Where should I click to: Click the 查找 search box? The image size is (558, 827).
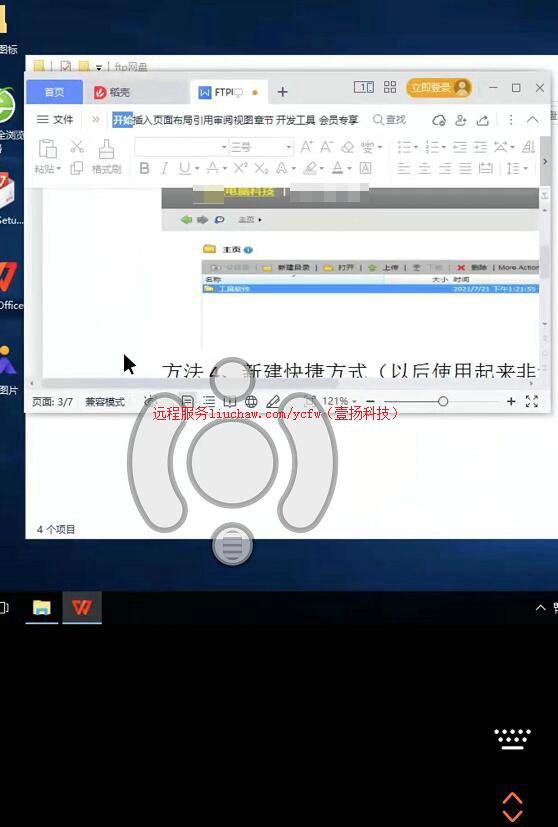tap(389, 120)
